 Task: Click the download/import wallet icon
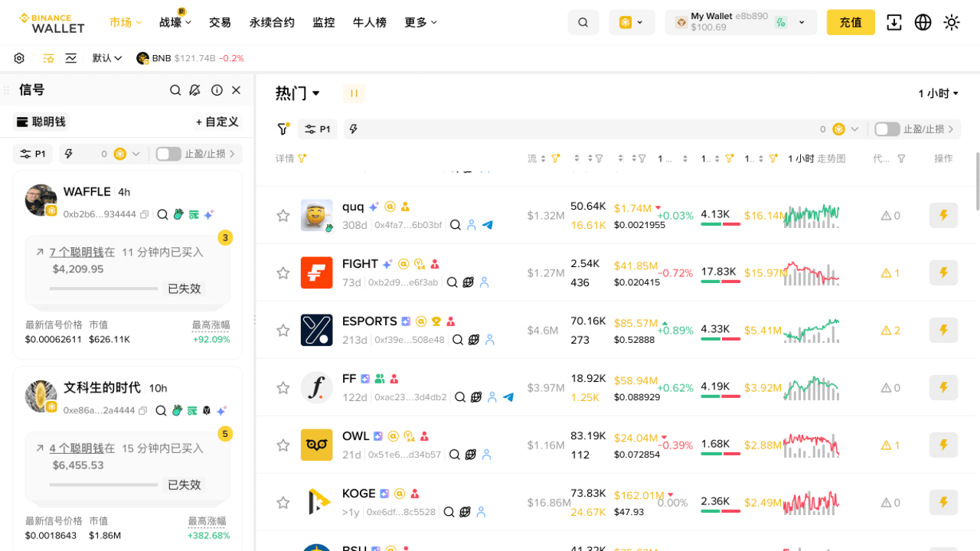point(894,22)
